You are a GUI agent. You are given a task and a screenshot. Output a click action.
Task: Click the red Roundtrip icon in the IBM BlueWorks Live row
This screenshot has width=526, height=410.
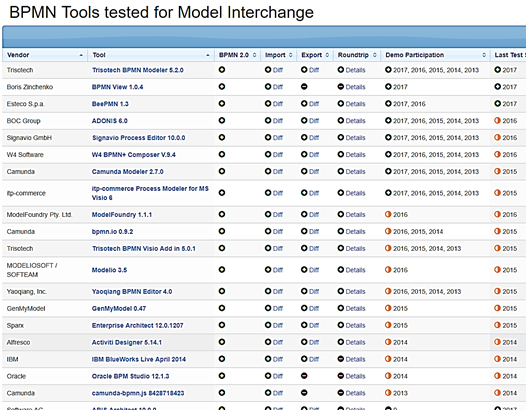[340, 359]
